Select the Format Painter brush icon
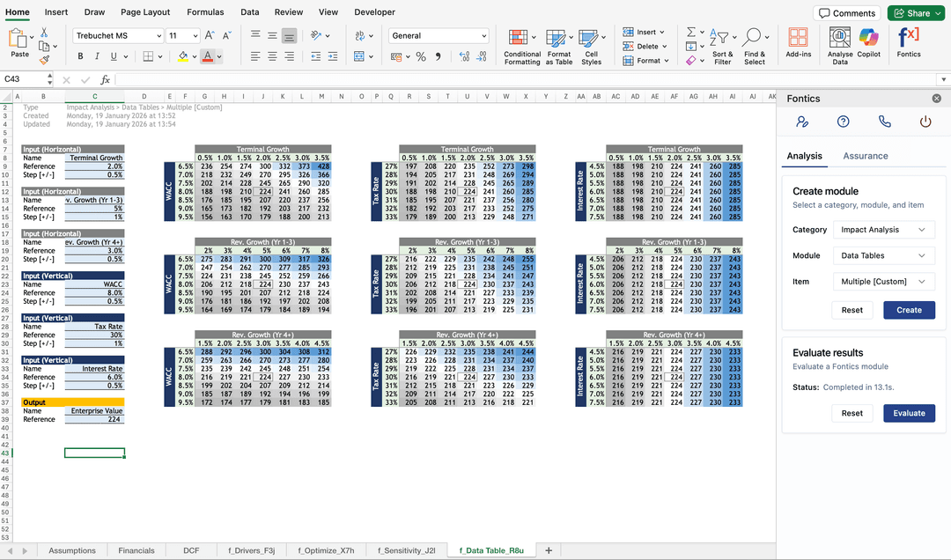951x560 pixels. pyautogui.click(x=44, y=60)
